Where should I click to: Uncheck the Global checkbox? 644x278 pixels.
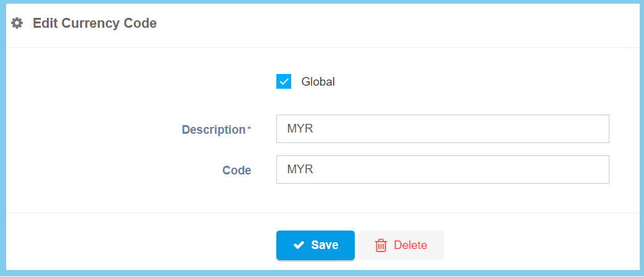click(284, 81)
